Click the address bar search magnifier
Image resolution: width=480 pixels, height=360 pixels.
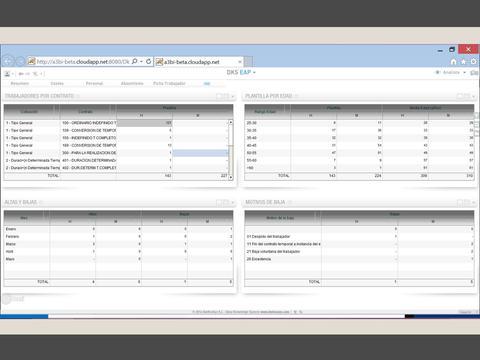click(x=135, y=62)
